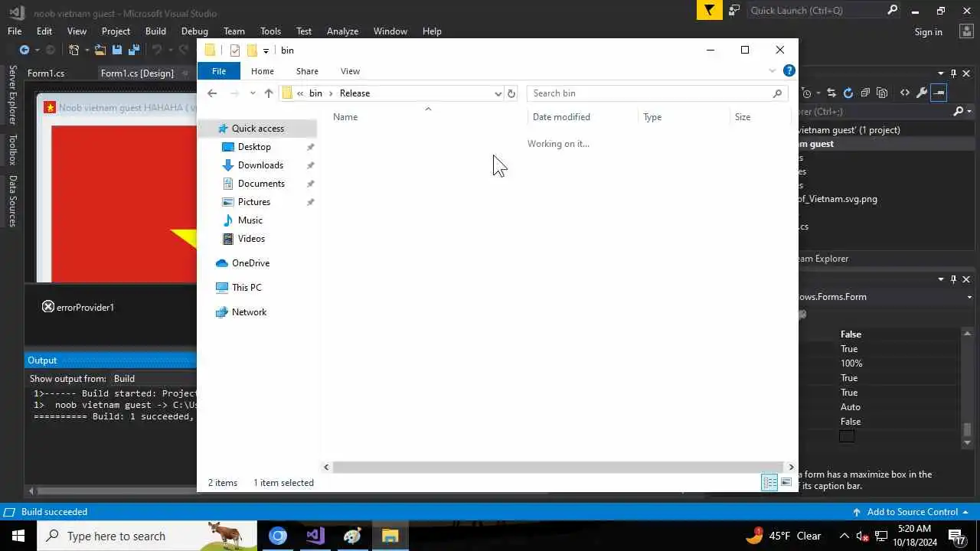Click Sign in link in Visual Studio
Viewport: 980px width, 551px height.
pyautogui.click(x=928, y=31)
